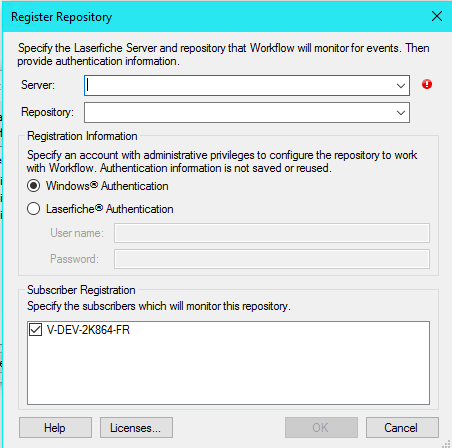
Task: Click the Register Repository title bar
Action: pos(217,17)
